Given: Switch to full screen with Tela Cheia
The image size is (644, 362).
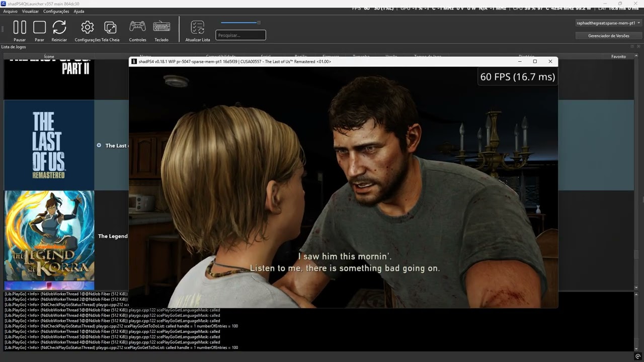Looking at the screenshot, I should [x=110, y=28].
